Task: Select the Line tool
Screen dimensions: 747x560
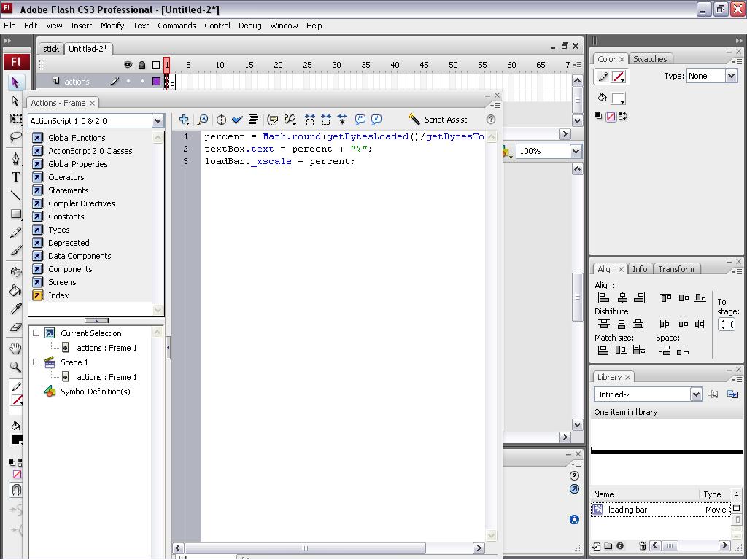Action: tap(15, 195)
